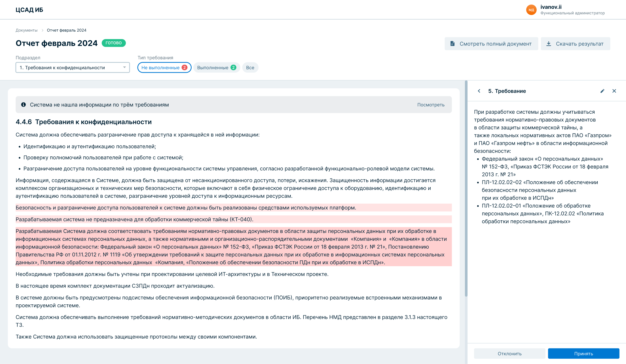Go to Документы breadcrumb
626x364 pixels.
[x=26, y=30]
